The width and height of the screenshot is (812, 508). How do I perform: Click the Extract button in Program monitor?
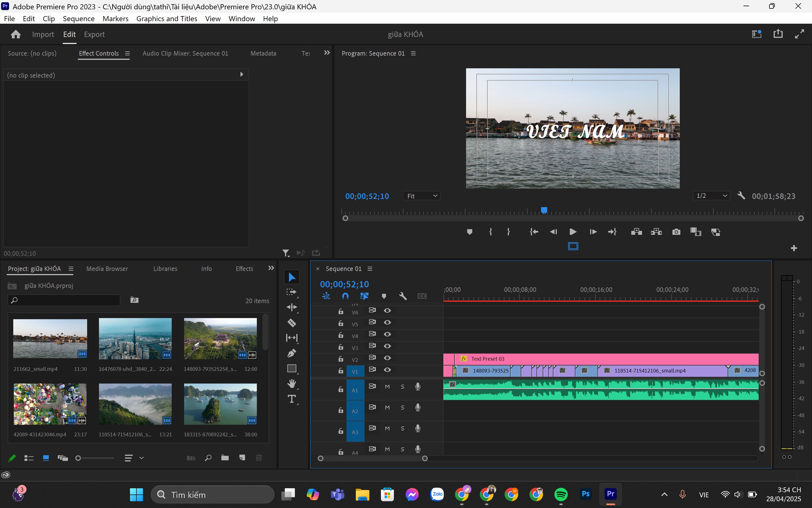click(656, 232)
